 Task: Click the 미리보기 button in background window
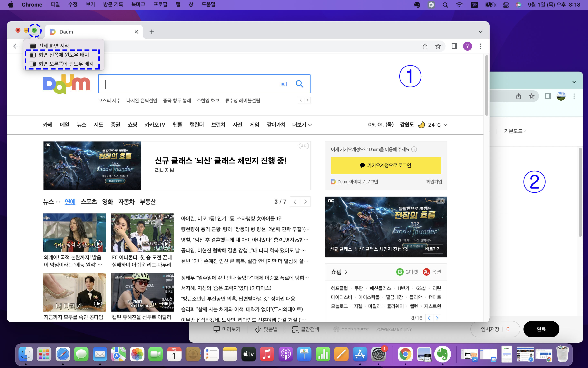click(227, 329)
